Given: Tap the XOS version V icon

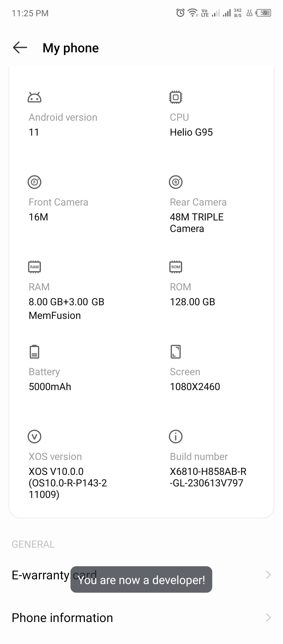Looking at the screenshot, I should [x=34, y=436].
